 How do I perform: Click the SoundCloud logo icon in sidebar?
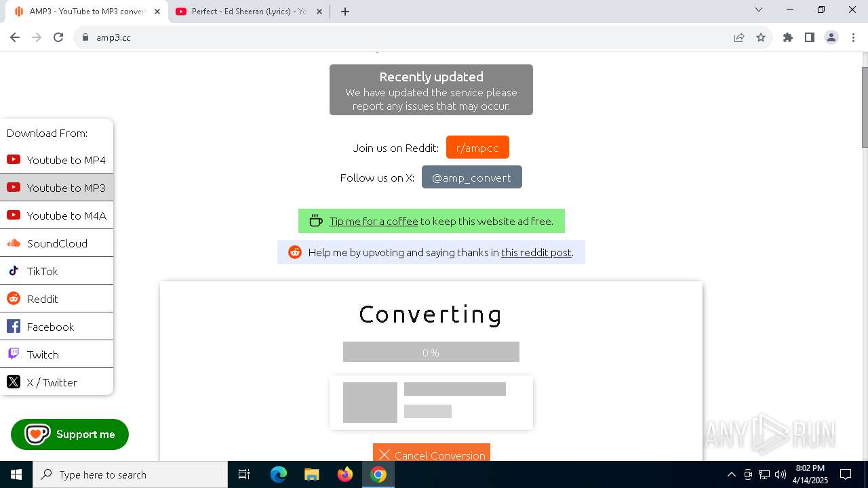[14, 243]
